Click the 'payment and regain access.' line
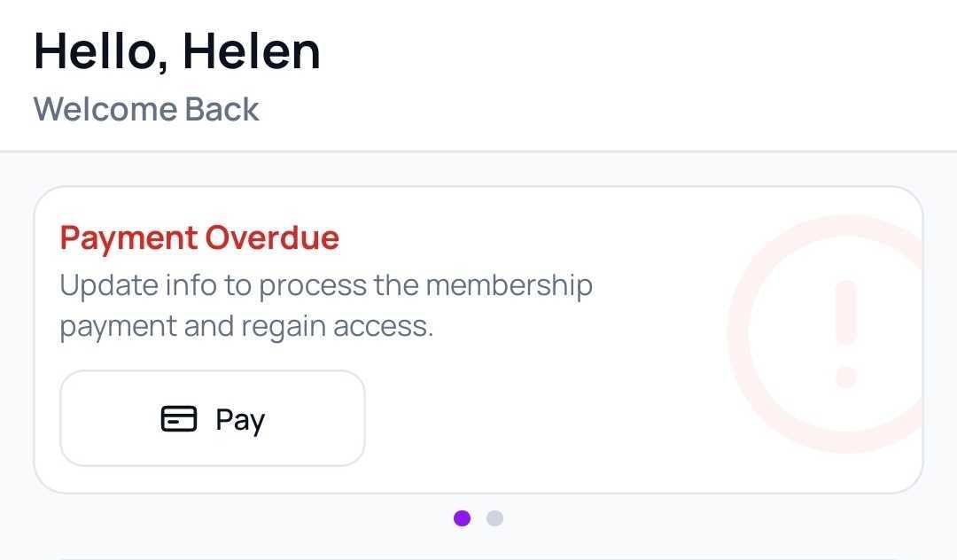Image resolution: width=957 pixels, height=560 pixels. (x=246, y=327)
